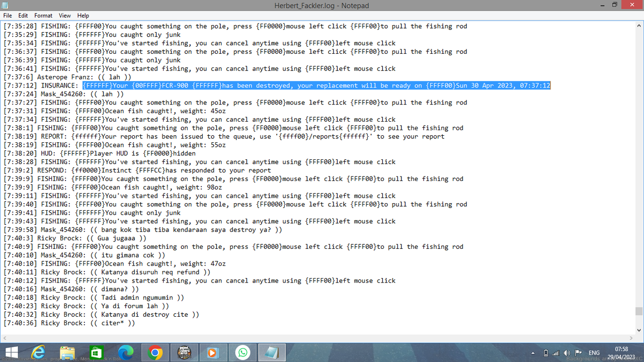644x362 pixels.
Task: Click the horizontal scrollbar right arrow
Action: click(x=631, y=338)
